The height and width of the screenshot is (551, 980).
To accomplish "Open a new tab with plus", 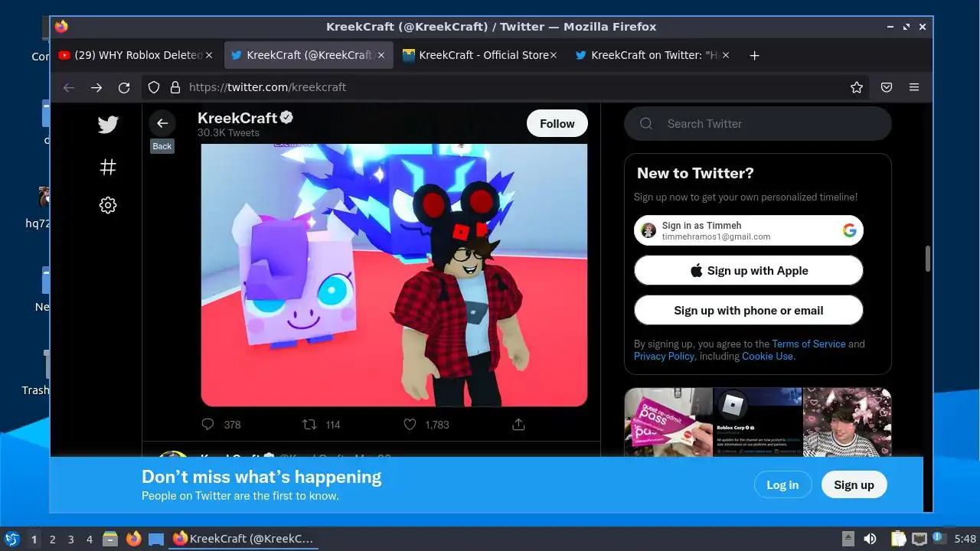I will [754, 55].
